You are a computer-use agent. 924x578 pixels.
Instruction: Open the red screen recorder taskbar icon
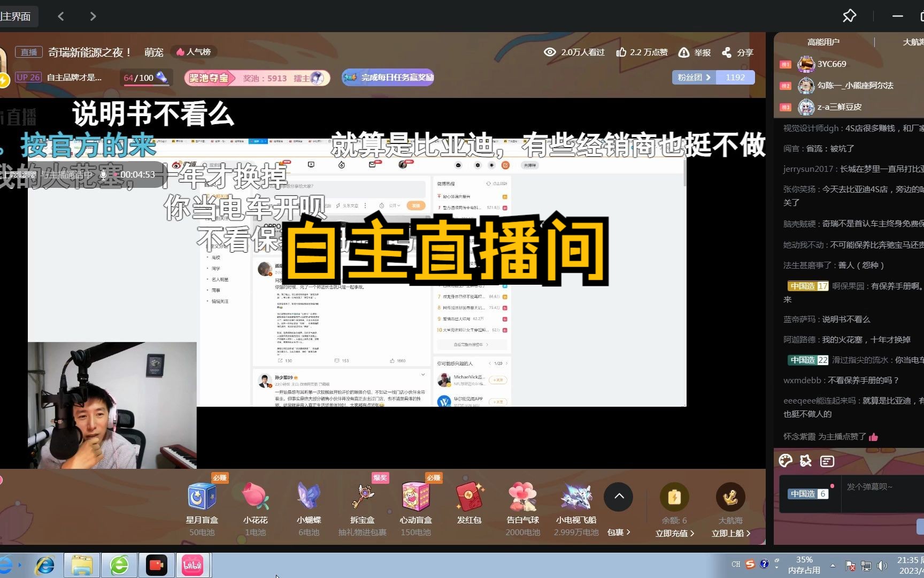point(156,565)
